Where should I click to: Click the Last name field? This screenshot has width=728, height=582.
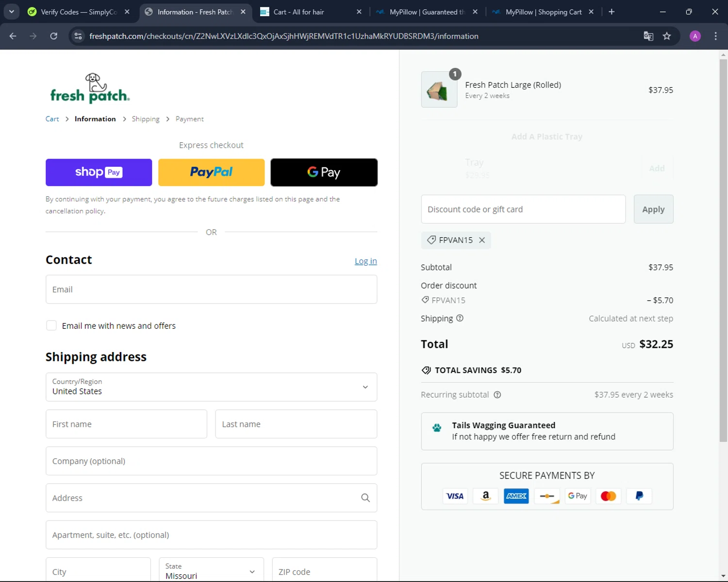[296, 424]
